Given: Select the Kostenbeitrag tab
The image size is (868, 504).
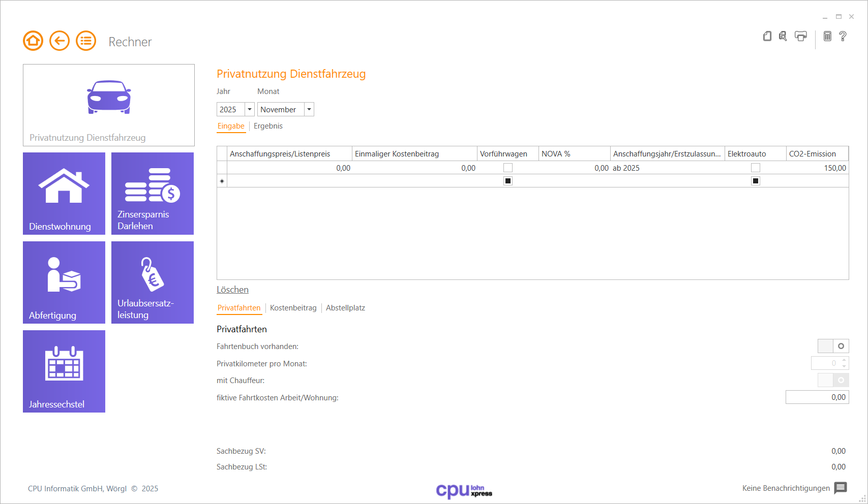Looking at the screenshot, I should pos(293,308).
